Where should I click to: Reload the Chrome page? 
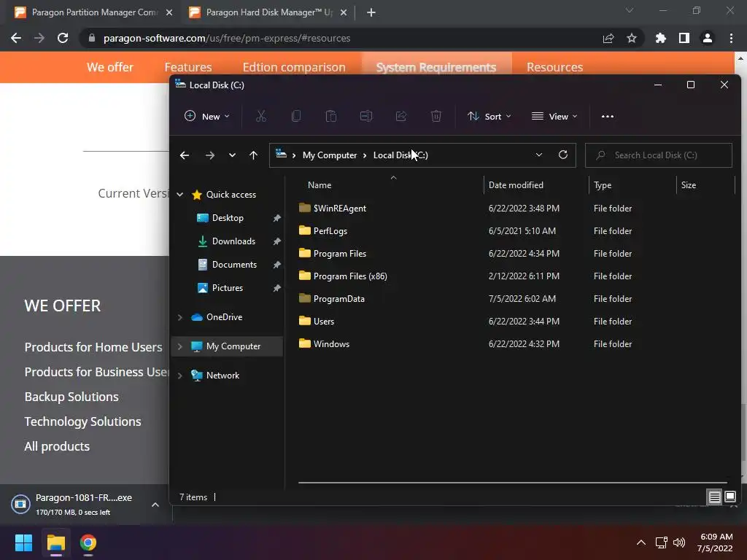(63, 38)
